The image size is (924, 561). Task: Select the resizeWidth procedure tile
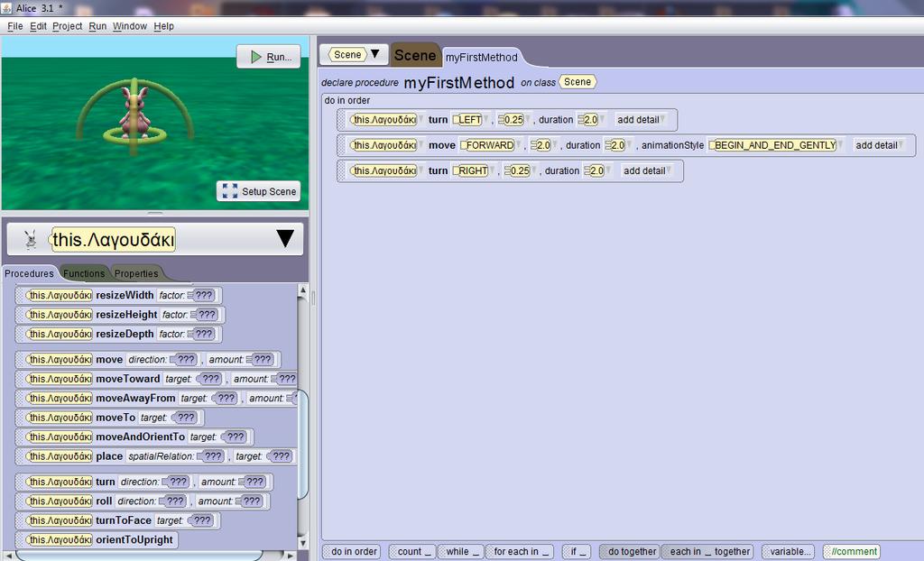click(119, 295)
